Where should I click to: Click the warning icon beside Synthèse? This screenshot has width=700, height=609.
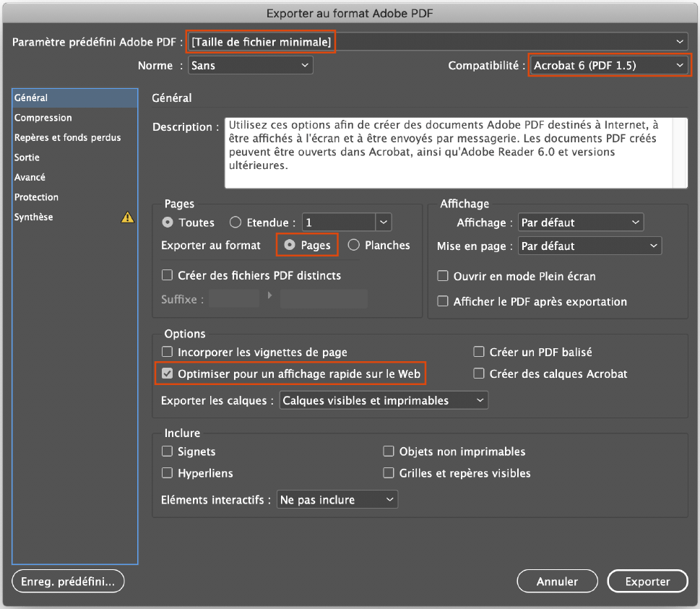point(128,217)
